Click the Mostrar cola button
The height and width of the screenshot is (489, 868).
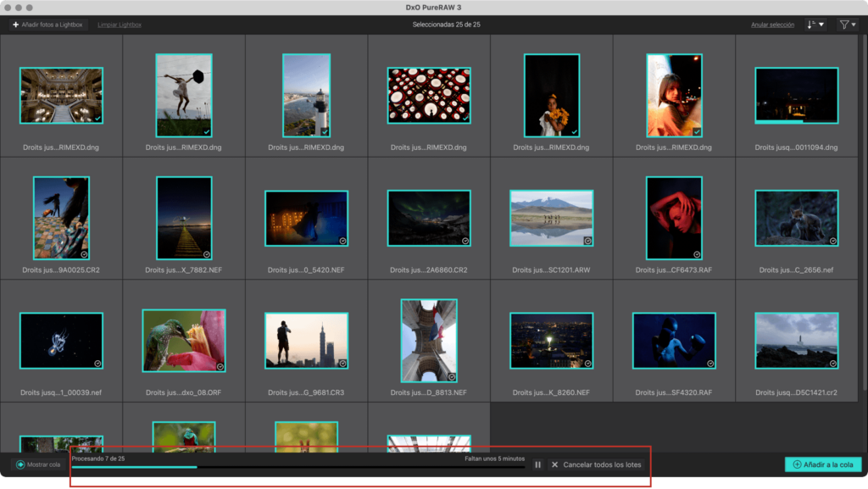pyautogui.click(x=38, y=464)
